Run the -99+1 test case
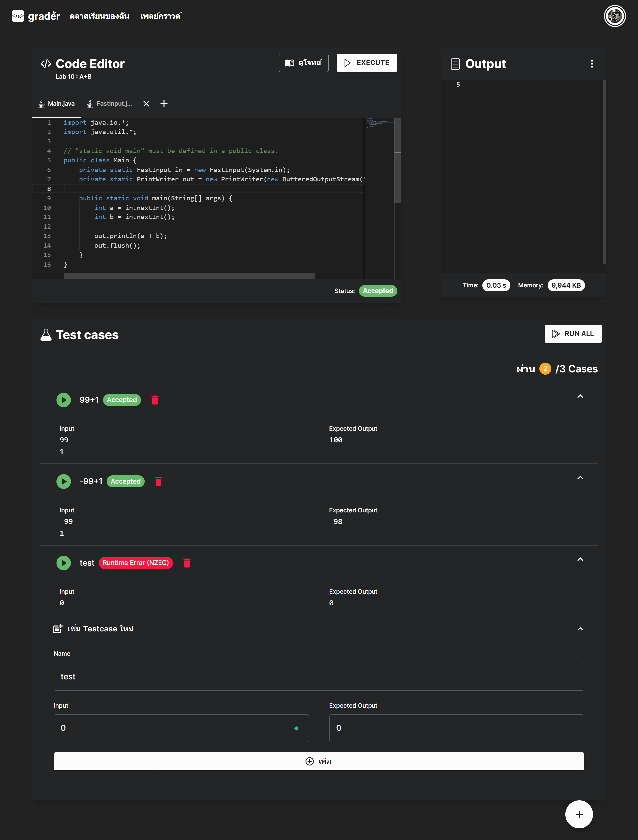Screen dimensions: 638x840 pos(64,481)
